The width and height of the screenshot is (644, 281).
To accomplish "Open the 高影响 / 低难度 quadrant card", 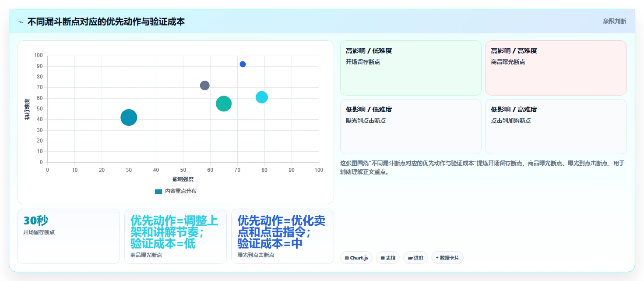I will pos(411,68).
